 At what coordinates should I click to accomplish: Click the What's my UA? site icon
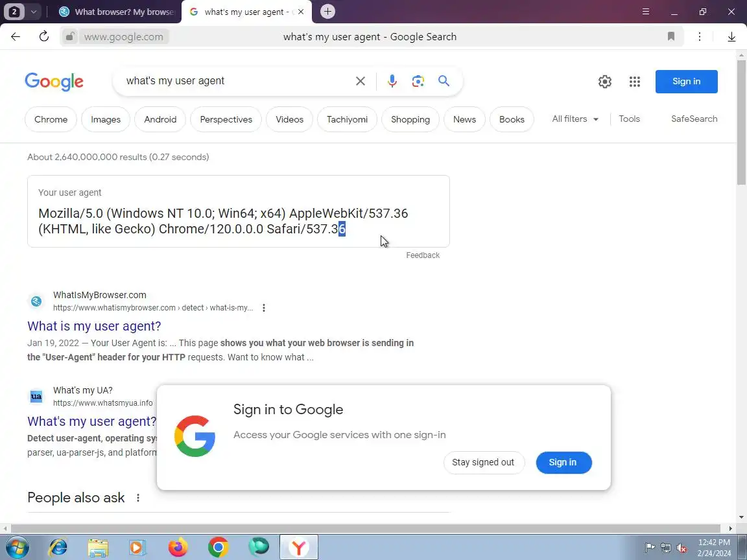click(x=36, y=396)
